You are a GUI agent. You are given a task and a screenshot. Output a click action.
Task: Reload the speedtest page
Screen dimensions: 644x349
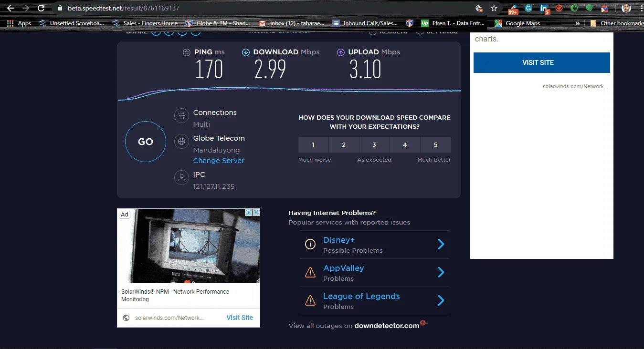coord(41,8)
